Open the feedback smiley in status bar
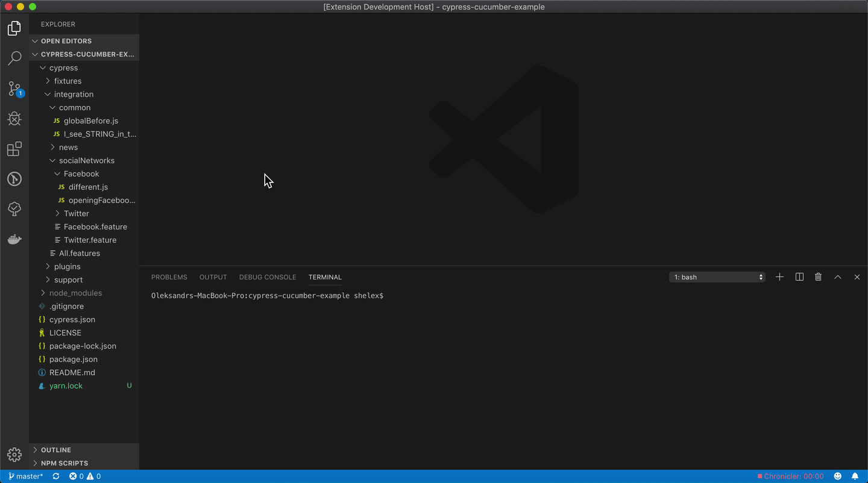Screen dimensions: 868x483 pyautogui.click(x=837, y=476)
